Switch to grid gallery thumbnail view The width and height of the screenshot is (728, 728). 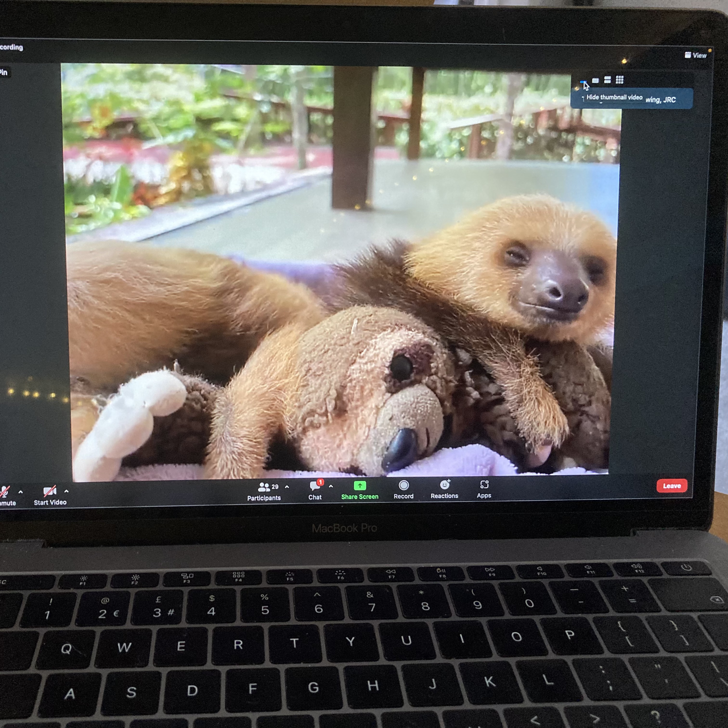click(x=619, y=79)
